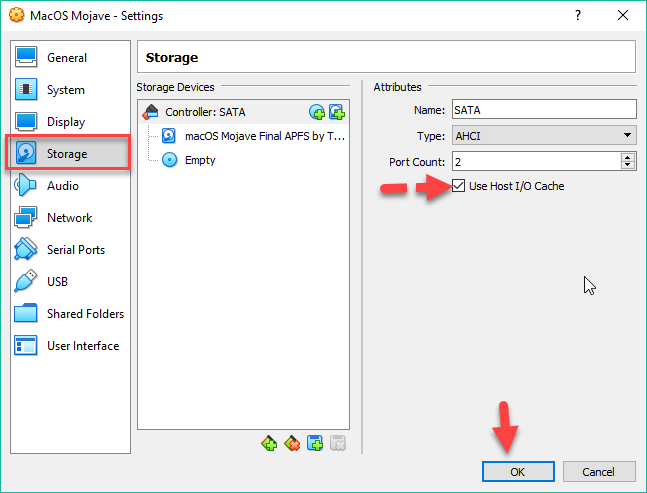
Task: Click the add storage attachment icon below list
Action: 314,443
